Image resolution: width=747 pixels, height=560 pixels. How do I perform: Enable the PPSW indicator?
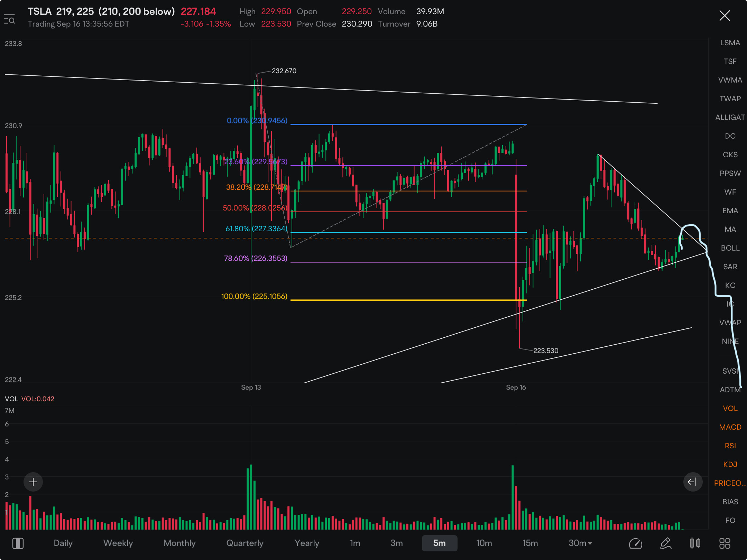[730, 174]
